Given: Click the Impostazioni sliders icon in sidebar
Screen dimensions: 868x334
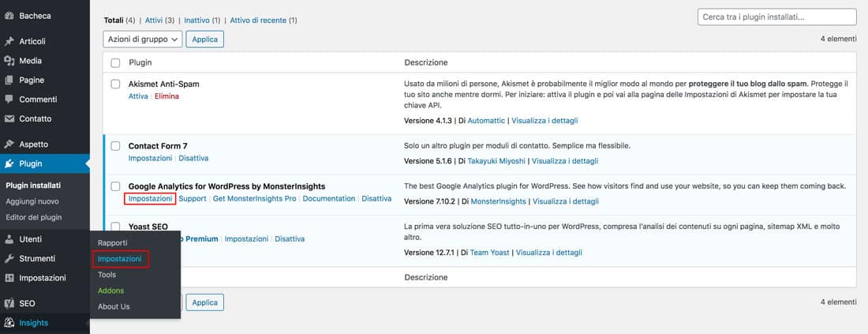Looking at the screenshot, I should (9, 278).
